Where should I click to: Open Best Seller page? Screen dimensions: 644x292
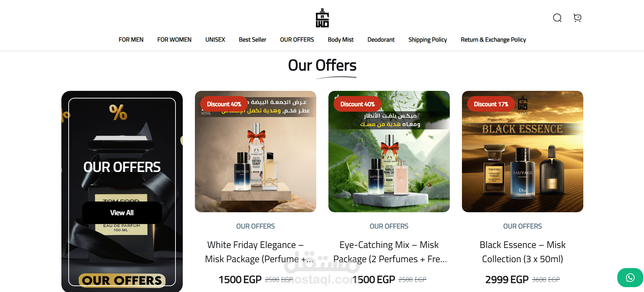pos(252,40)
